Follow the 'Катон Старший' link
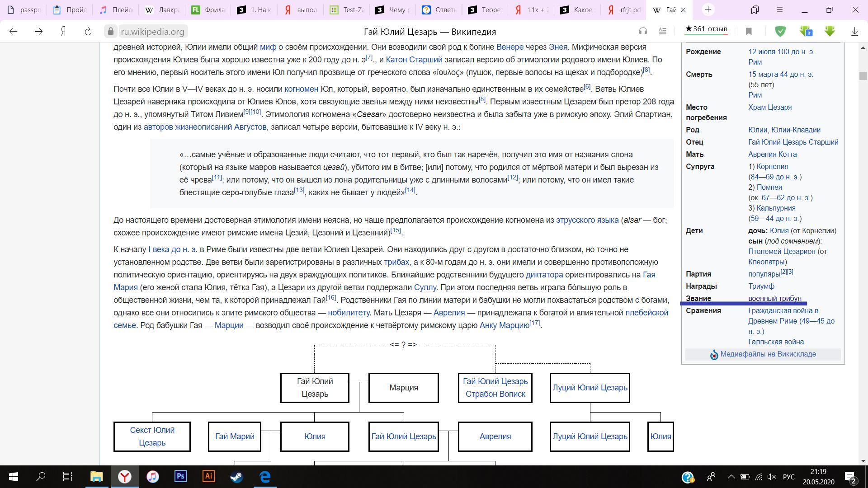Image resolution: width=868 pixels, height=488 pixels. (414, 60)
